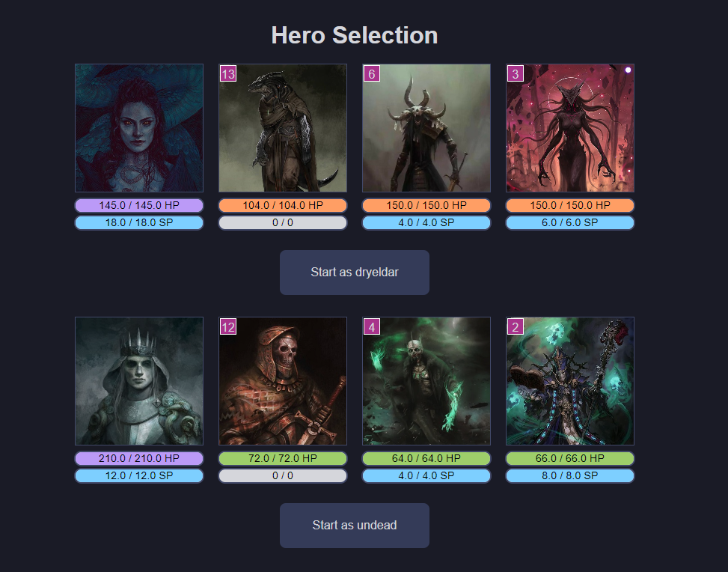The height and width of the screenshot is (572, 728).
Task: Click the 210.0 / 210.0 HP bar
Action: click(139, 459)
